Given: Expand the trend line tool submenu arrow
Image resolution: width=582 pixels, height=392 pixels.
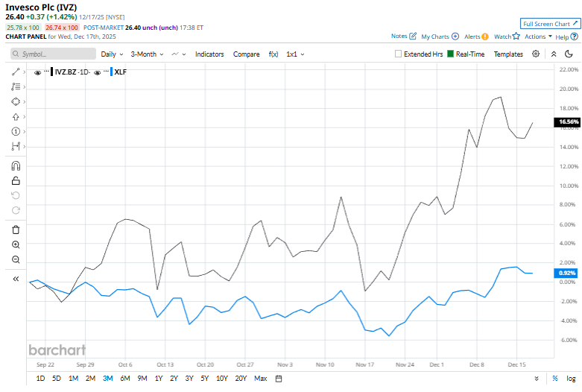Looking at the screenshot, I should (x=24, y=72).
